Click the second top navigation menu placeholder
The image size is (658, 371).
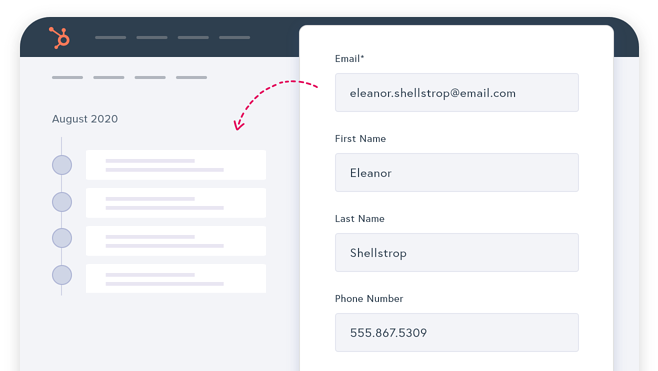[x=152, y=37]
